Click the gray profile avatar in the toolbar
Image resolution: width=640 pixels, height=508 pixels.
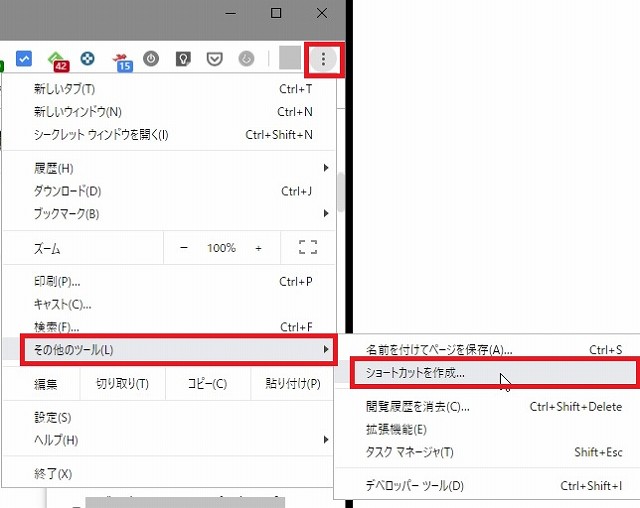290,58
